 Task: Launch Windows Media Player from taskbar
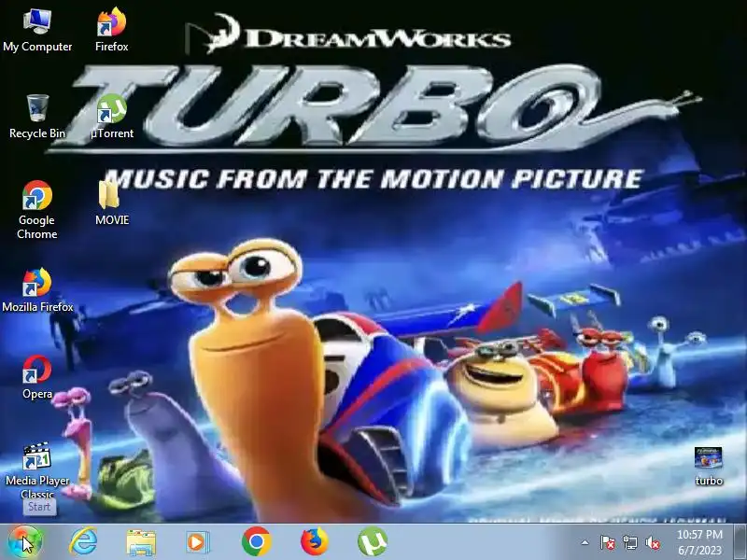click(197, 542)
